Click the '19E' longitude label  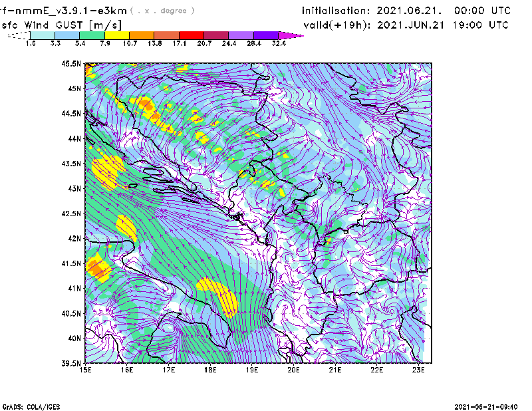click(x=252, y=370)
